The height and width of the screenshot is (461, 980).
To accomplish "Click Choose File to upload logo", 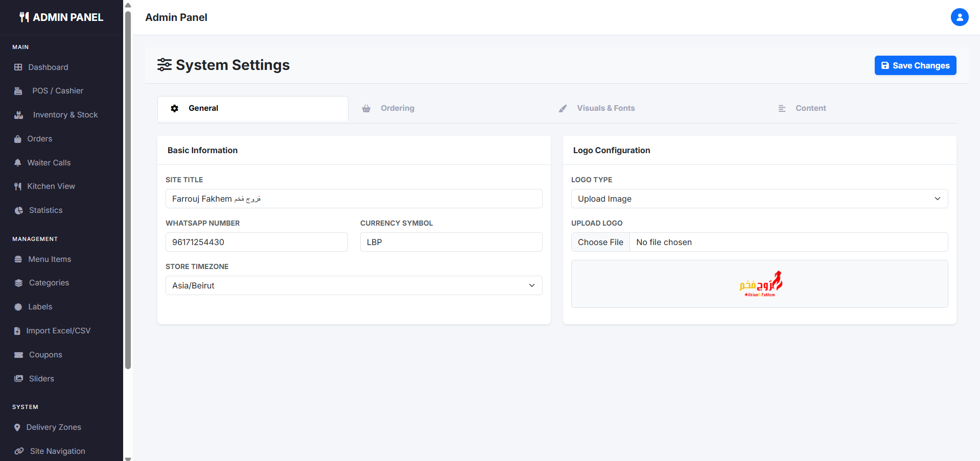I will point(600,242).
